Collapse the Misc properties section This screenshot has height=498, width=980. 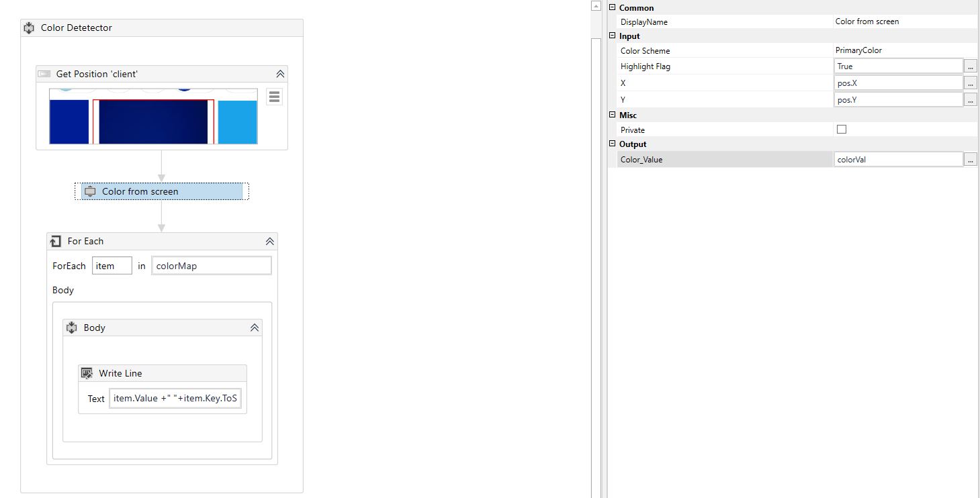point(612,115)
